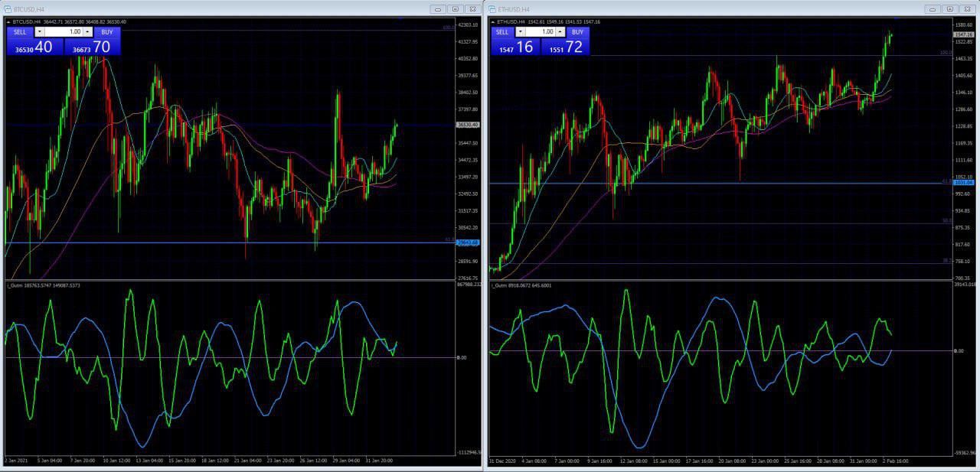
Task: Click the BTCUSD OHLC header text
Action: (70, 21)
